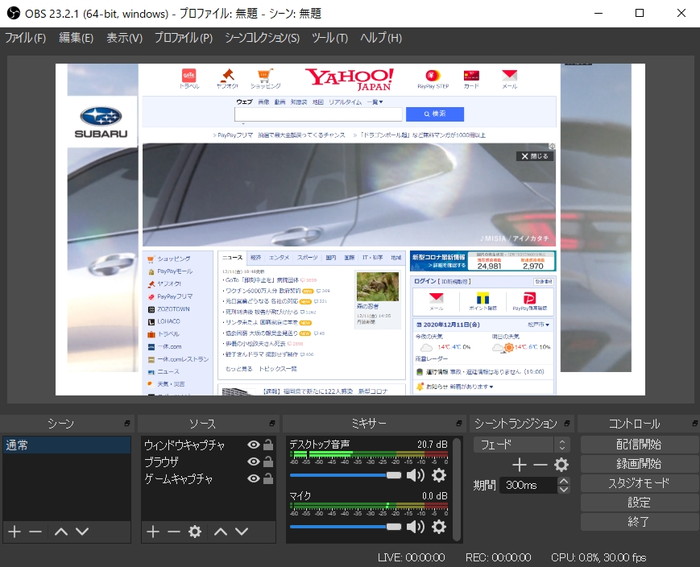Select the 通常 scene
The image size is (700, 567).
[x=67, y=445]
